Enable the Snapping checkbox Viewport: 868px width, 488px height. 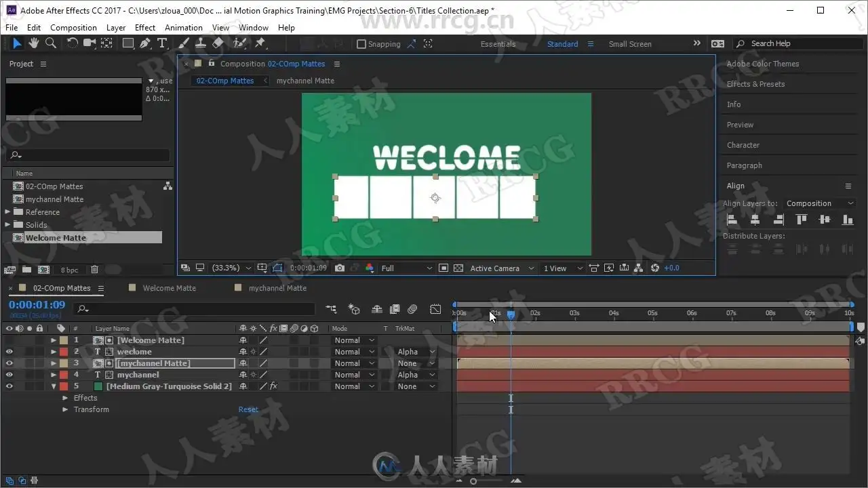pos(361,44)
